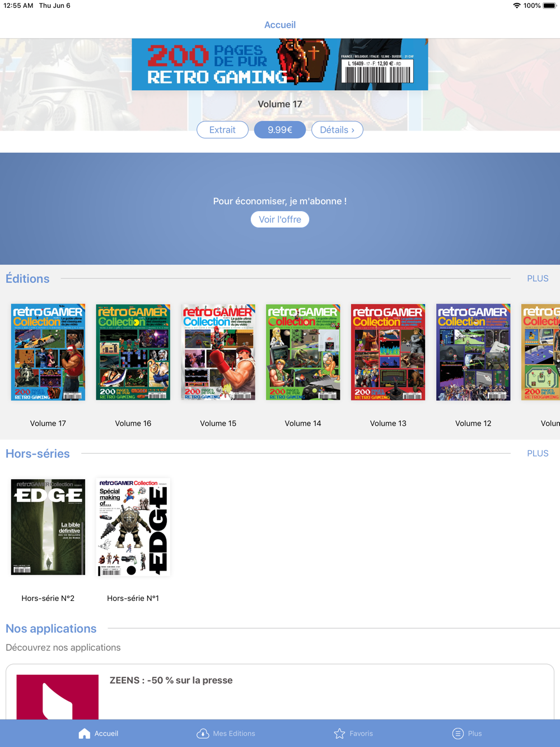
Task: Open the partially visible seventh edition cover
Action: point(540,352)
